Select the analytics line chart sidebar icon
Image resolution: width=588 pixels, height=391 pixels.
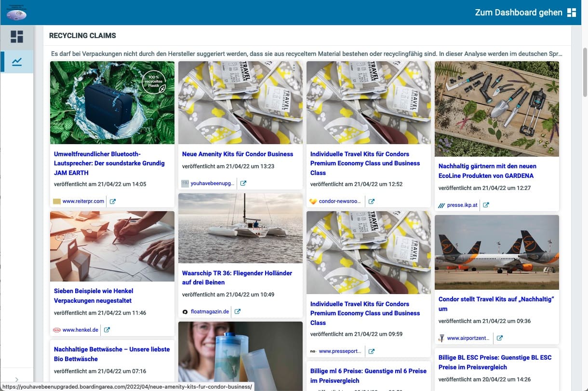point(17,62)
